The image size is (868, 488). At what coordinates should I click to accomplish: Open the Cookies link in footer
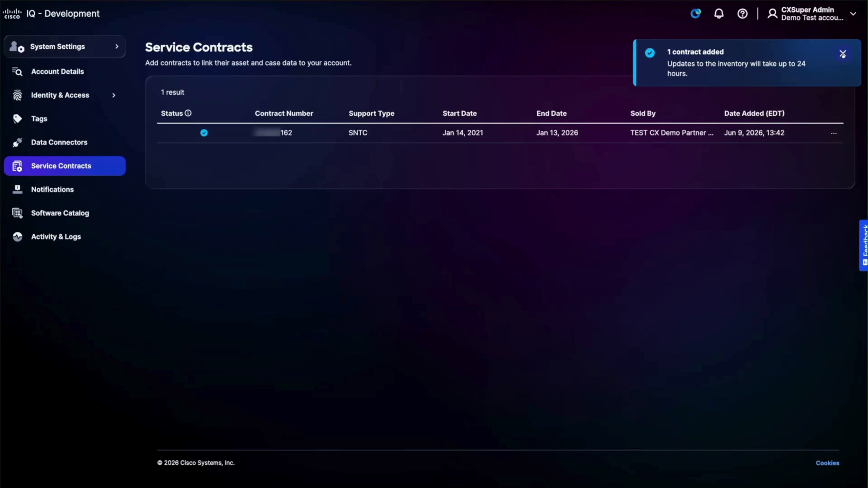pos(827,463)
